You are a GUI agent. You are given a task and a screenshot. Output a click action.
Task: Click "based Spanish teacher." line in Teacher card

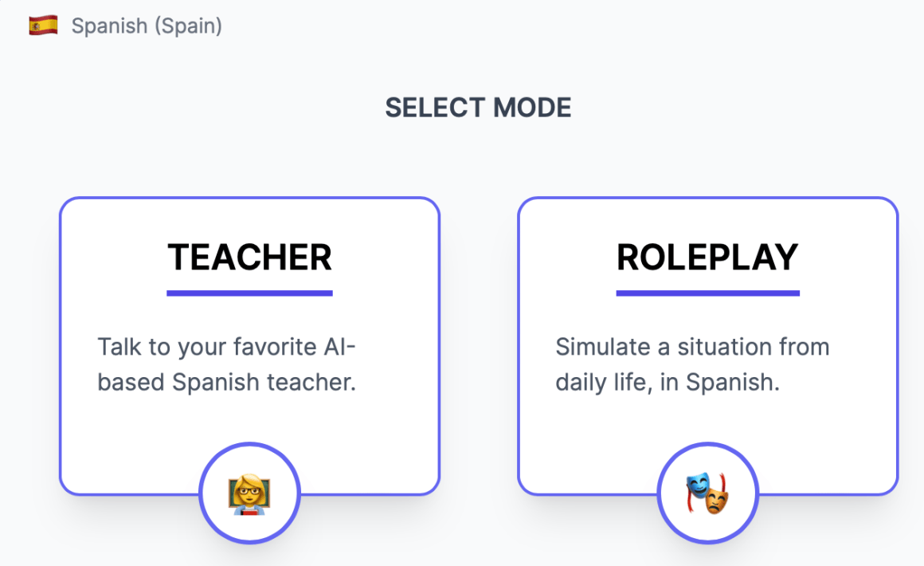click(226, 383)
